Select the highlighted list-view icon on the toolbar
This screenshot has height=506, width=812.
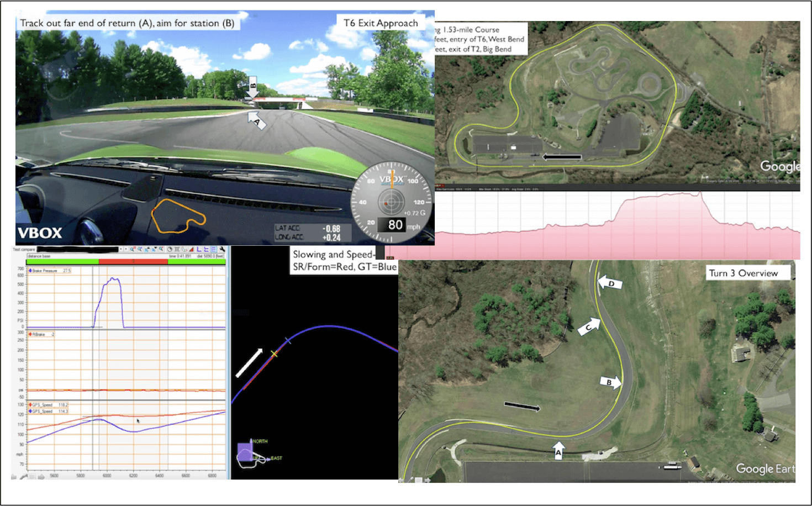[x=214, y=250]
